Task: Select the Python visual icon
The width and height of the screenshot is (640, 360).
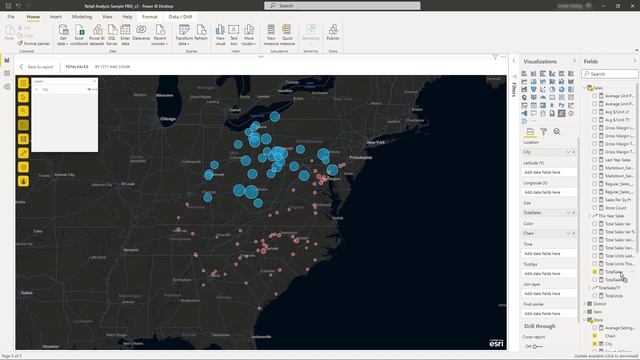Action: point(562,105)
